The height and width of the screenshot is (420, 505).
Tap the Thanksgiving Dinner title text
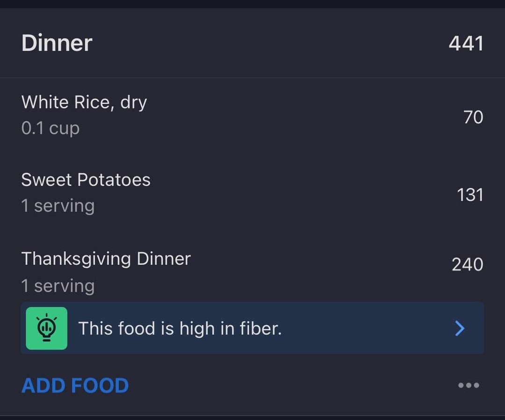pyautogui.click(x=106, y=259)
